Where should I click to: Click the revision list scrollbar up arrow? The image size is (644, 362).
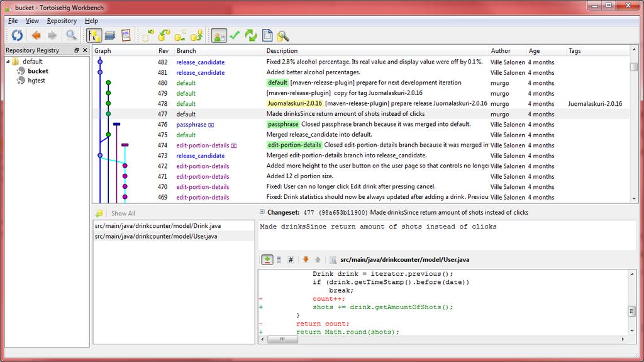[634, 49]
